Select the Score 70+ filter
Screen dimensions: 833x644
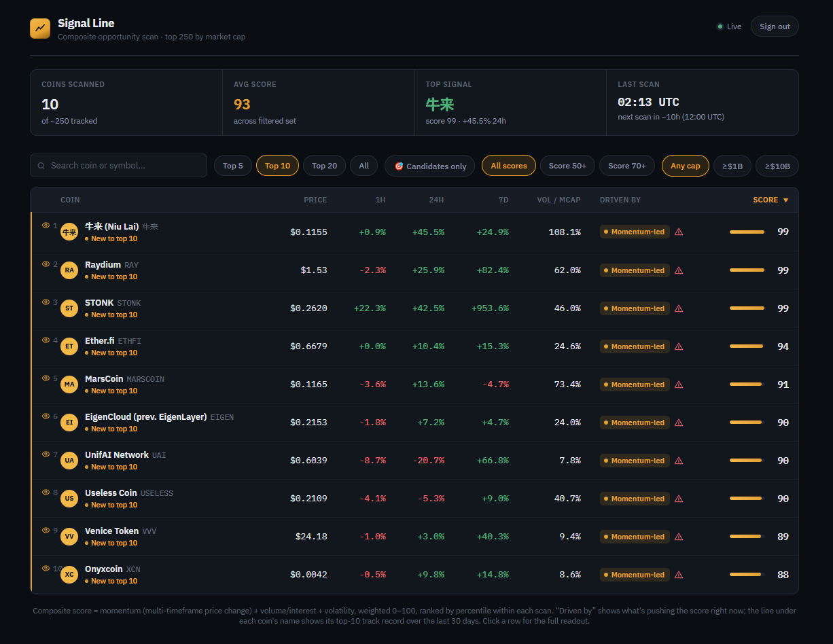(x=627, y=166)
